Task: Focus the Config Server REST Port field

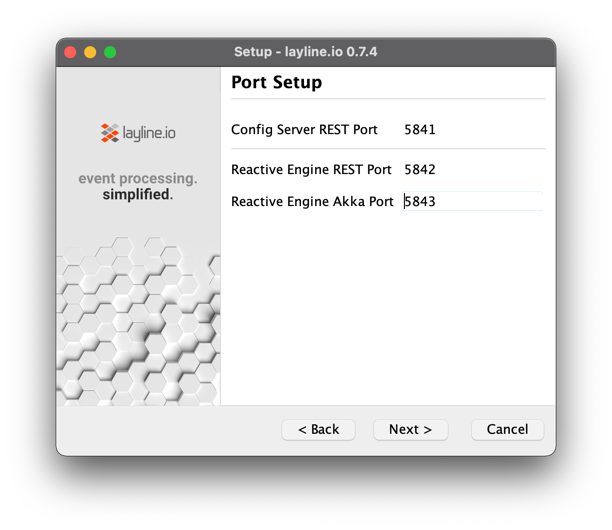Action: (x=472, y=130)
